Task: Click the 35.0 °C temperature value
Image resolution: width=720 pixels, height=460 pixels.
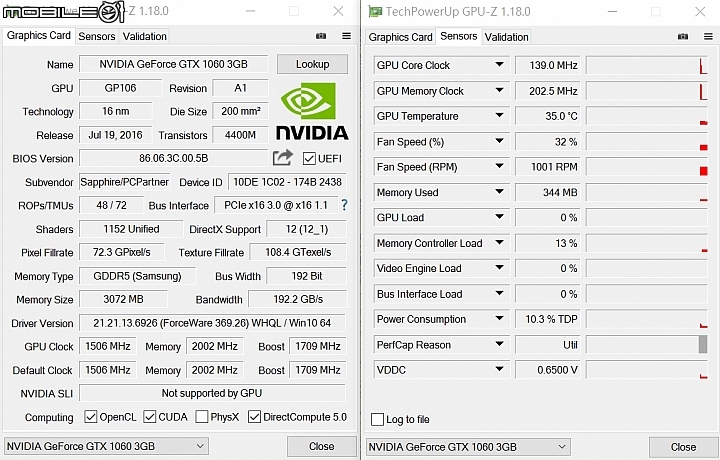Action: (x=548, y=116)
